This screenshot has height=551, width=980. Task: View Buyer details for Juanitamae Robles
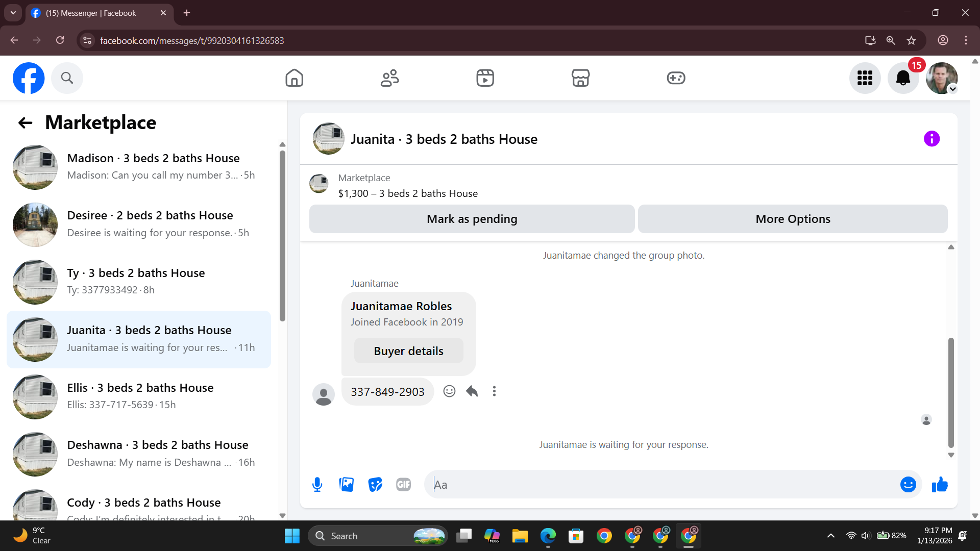[408, 351]
